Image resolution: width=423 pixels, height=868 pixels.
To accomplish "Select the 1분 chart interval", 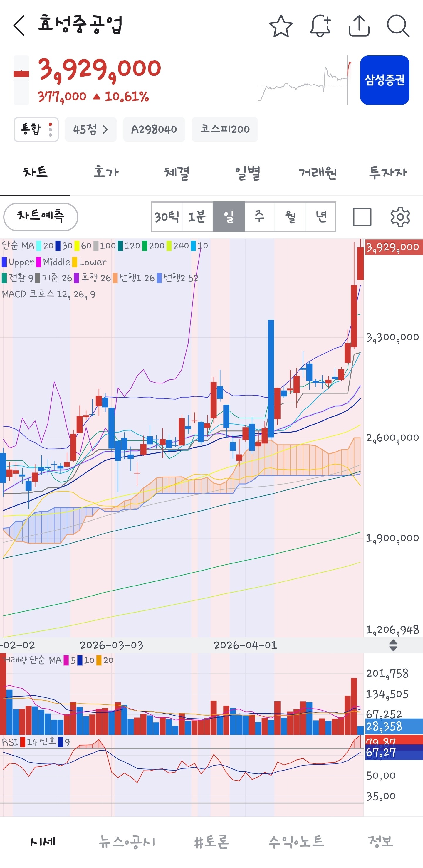I will pos(197,217).
